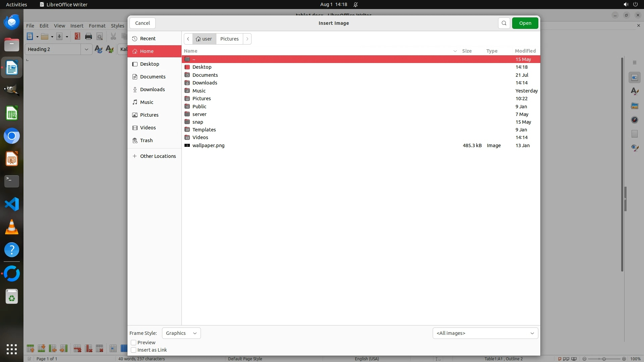Check the Insert as Link option

[133, 350]
